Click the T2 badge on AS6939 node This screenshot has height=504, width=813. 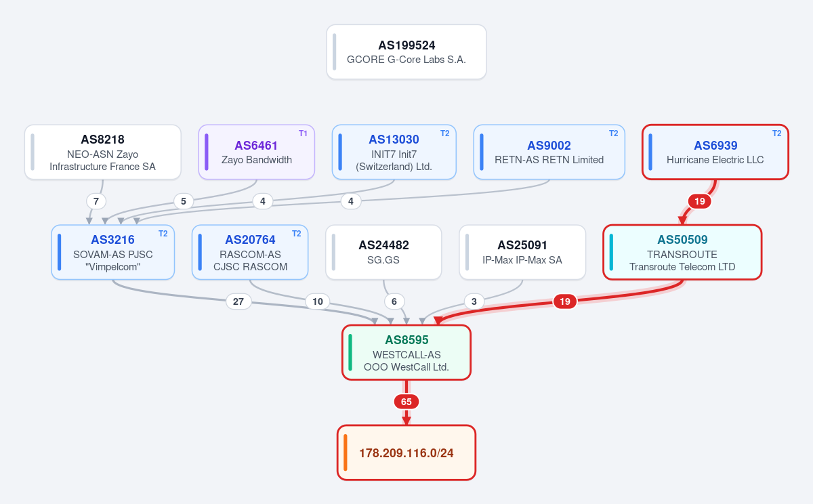(776, 133)
